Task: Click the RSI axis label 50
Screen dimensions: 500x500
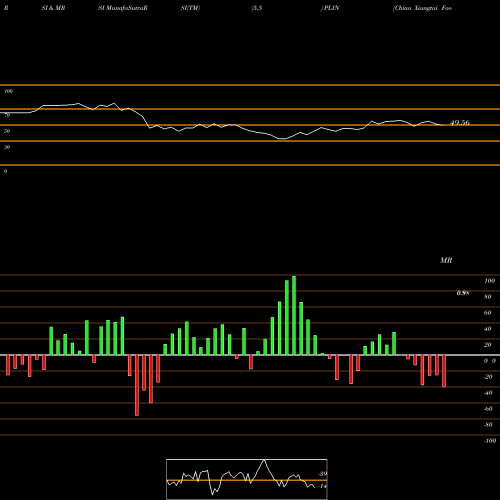Action: click(7, 131)
